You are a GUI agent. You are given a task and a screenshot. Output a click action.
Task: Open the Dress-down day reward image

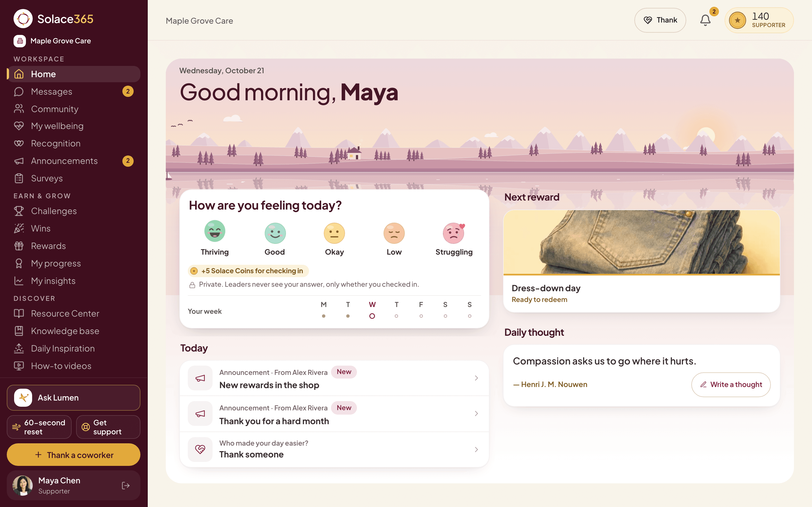[x=641, y=242]
